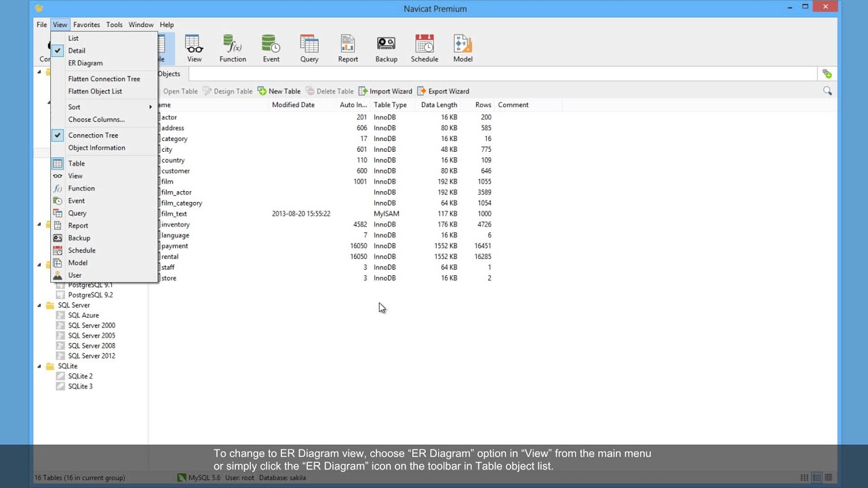Select PostgreSQL 9.2 connection
Viewport: 868px width, 488px height.
click(x=90, y=295)
